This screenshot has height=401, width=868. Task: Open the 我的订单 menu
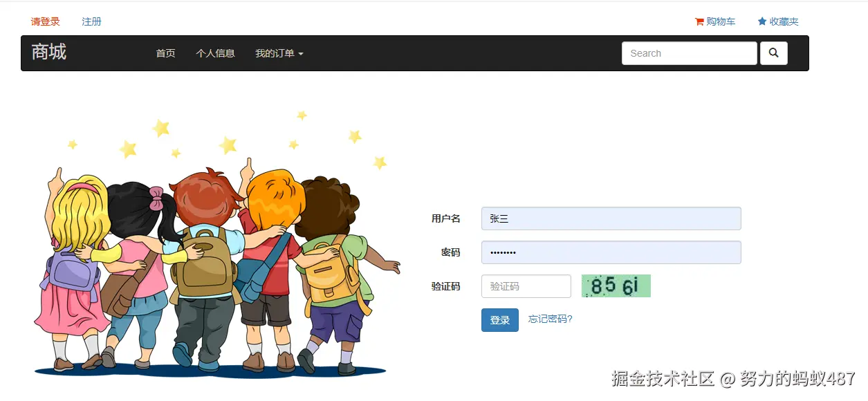279,53
